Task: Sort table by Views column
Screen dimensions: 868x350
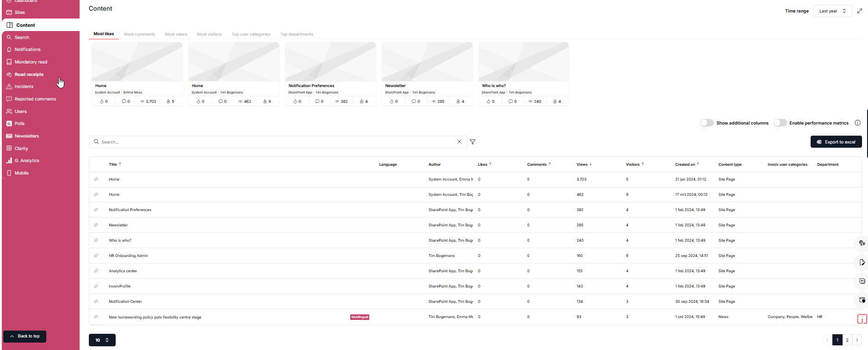Action: pyautogui.click(x=584, y=164)
